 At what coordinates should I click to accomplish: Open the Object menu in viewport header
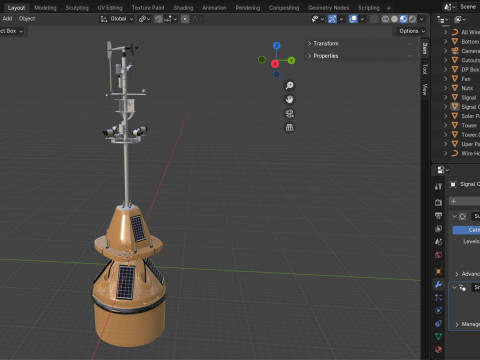27,19
